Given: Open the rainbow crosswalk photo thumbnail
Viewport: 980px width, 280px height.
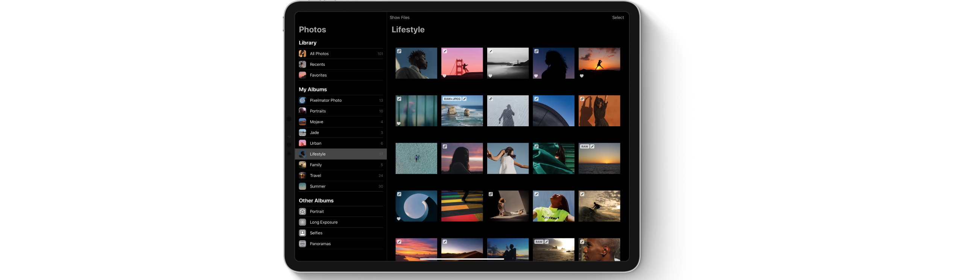Looking at the screenshot, I should click(462, 206).
